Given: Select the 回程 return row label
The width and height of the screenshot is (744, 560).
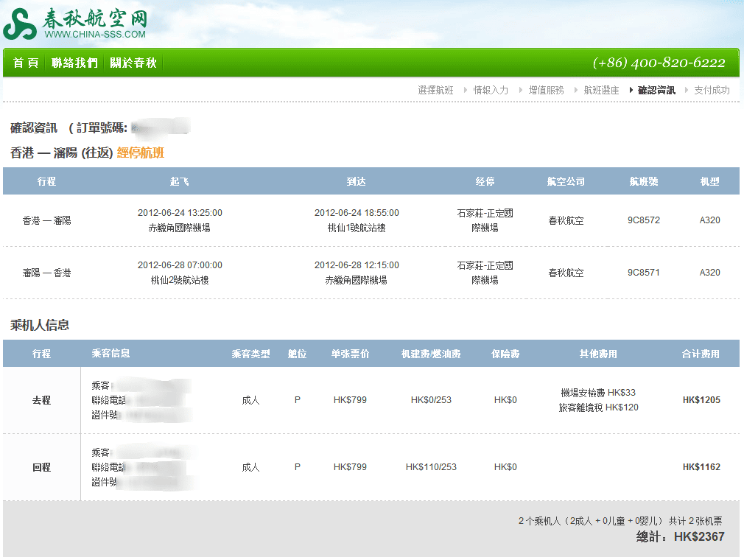Looking at the screenshot, I should tap(41, 467).
